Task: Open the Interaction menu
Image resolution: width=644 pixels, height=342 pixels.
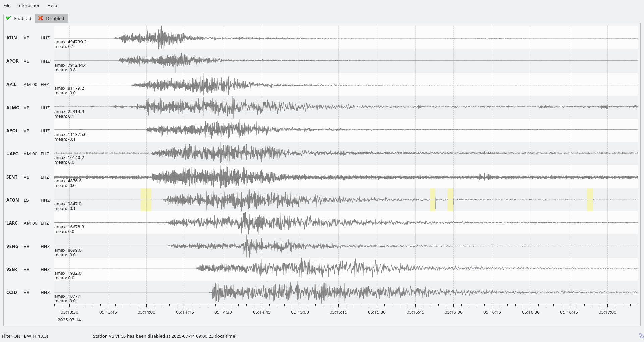Action: click(x=29, y=5)
